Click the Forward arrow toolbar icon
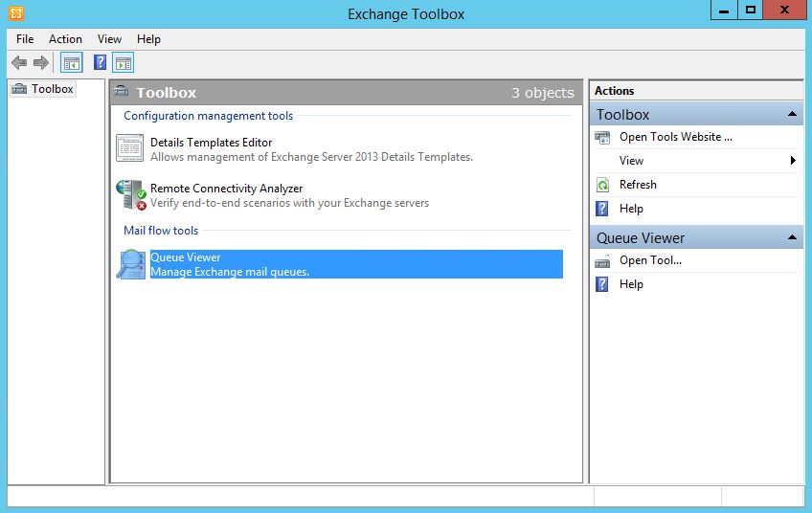The image size is (812, 513). [x=41, y=63]
